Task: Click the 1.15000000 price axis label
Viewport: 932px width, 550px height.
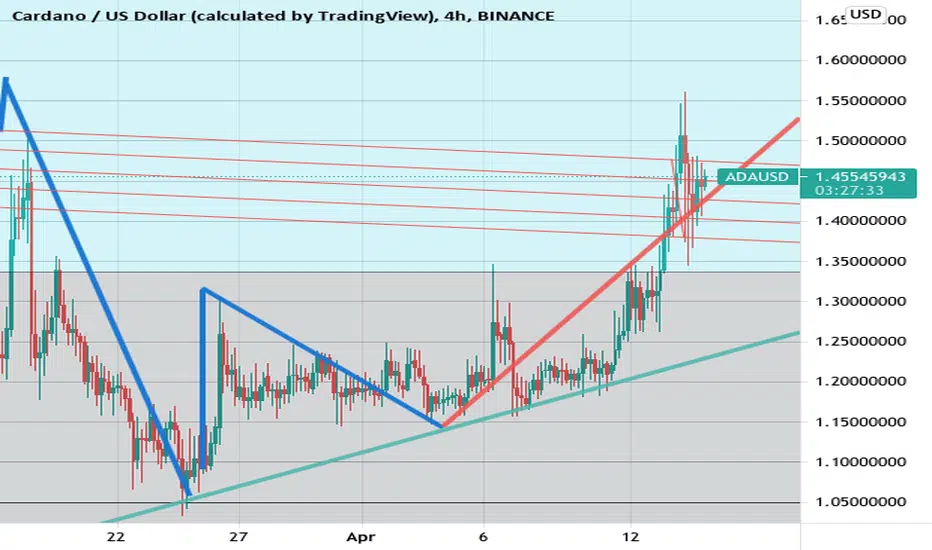Action: [861, 422]
